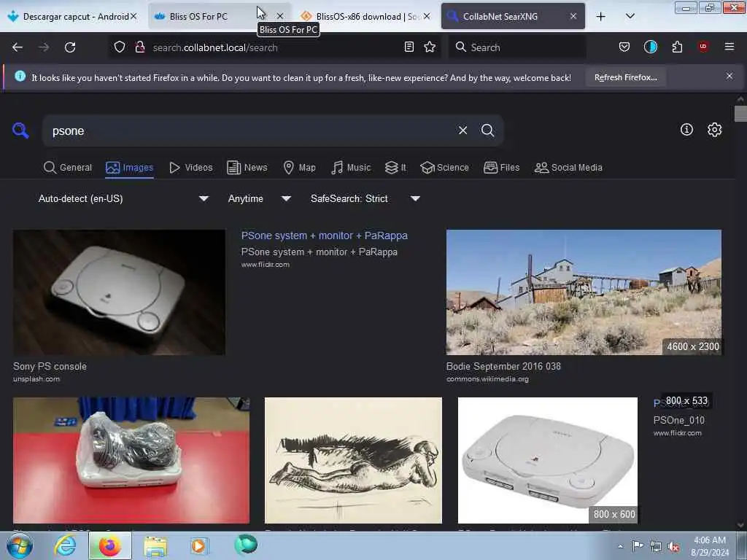The height and width of the screenshot is (560, 747).
Task: Select the Science search category
Action: (x=444, y=168)
